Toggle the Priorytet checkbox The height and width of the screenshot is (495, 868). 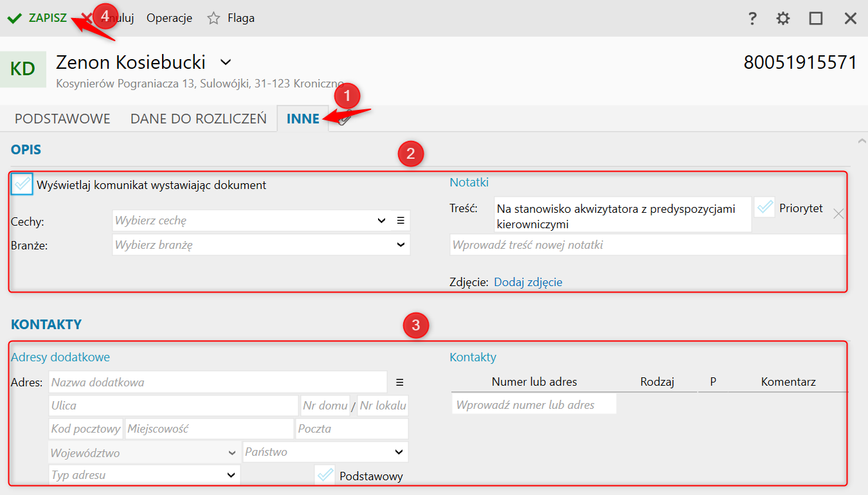pyautogui.click(x=764, y=207)
